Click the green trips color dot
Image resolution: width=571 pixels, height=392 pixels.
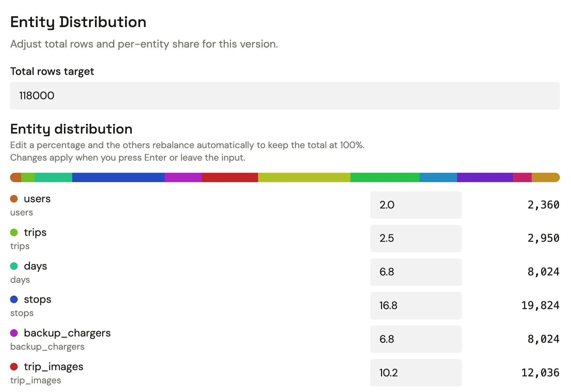point(14,232)
